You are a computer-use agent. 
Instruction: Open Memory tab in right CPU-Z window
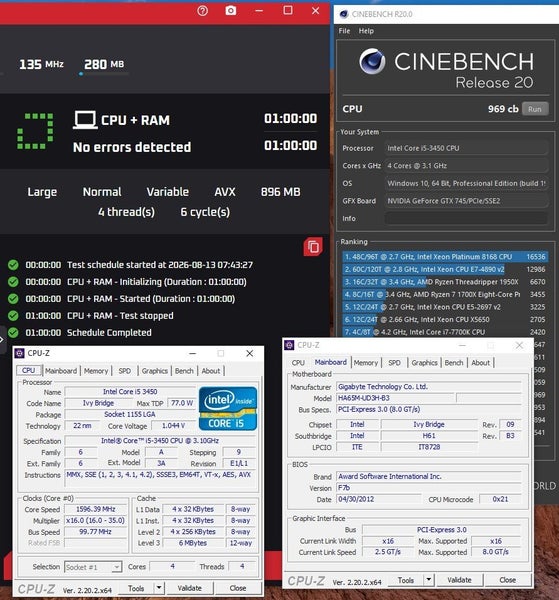point(365,363)
